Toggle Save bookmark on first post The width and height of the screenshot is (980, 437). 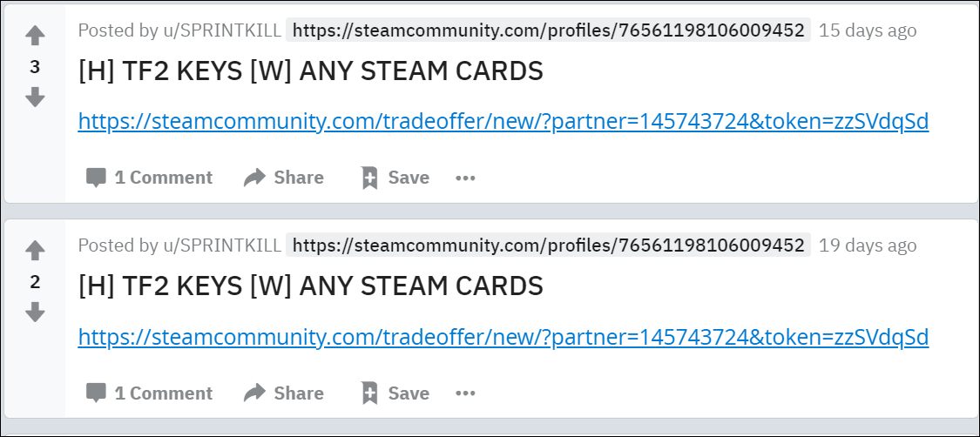click(369, 178)
